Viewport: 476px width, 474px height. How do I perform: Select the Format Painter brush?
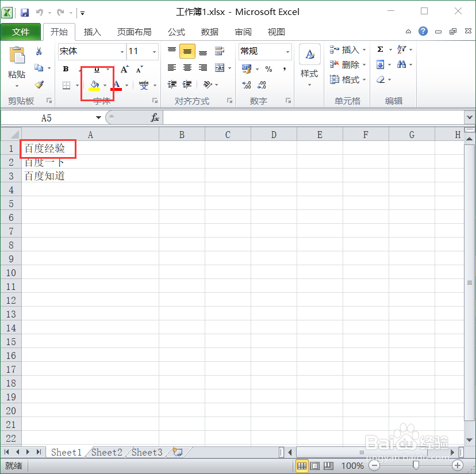39,84
